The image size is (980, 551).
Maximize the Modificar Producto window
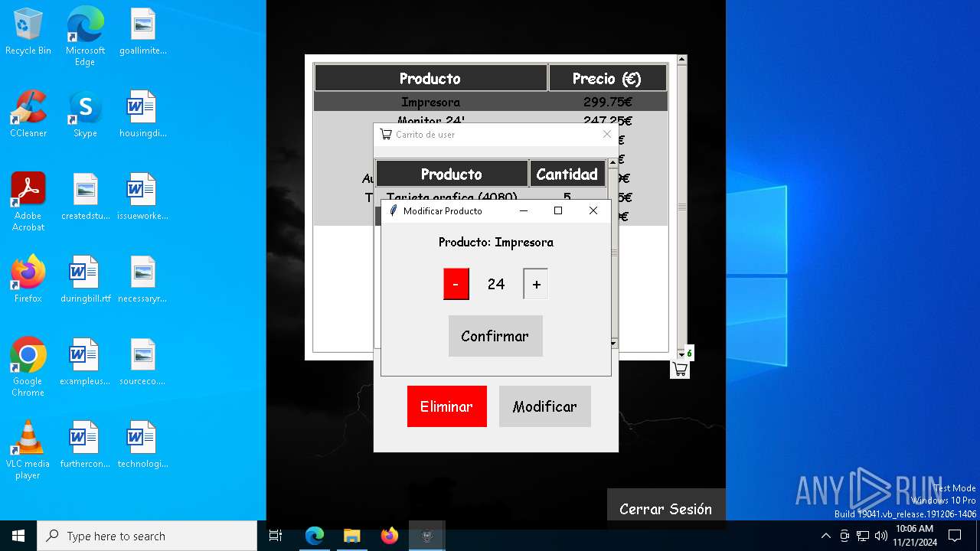tap(558, 210)
